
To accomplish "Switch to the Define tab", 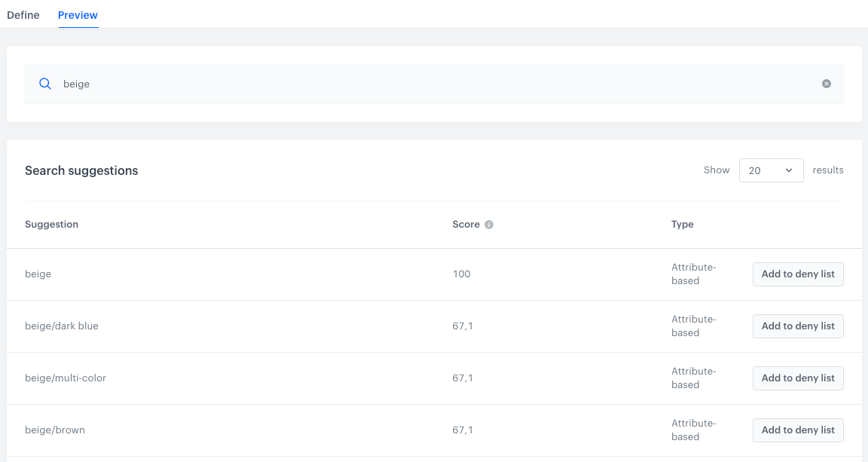I will click(23, 15).
